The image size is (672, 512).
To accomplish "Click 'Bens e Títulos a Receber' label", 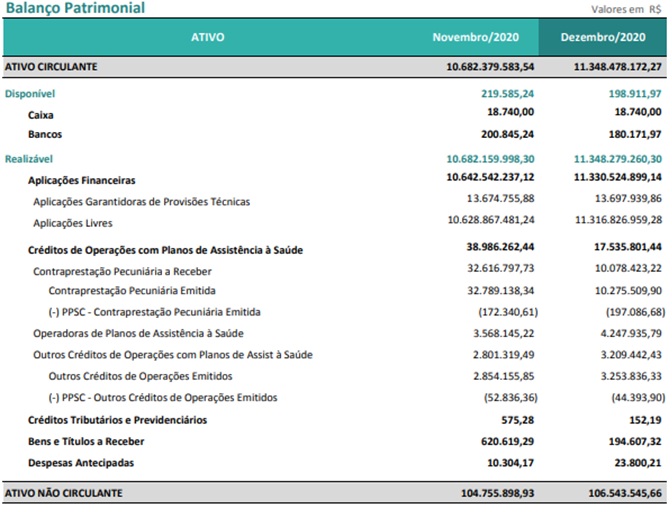I will tap(86, 442).
